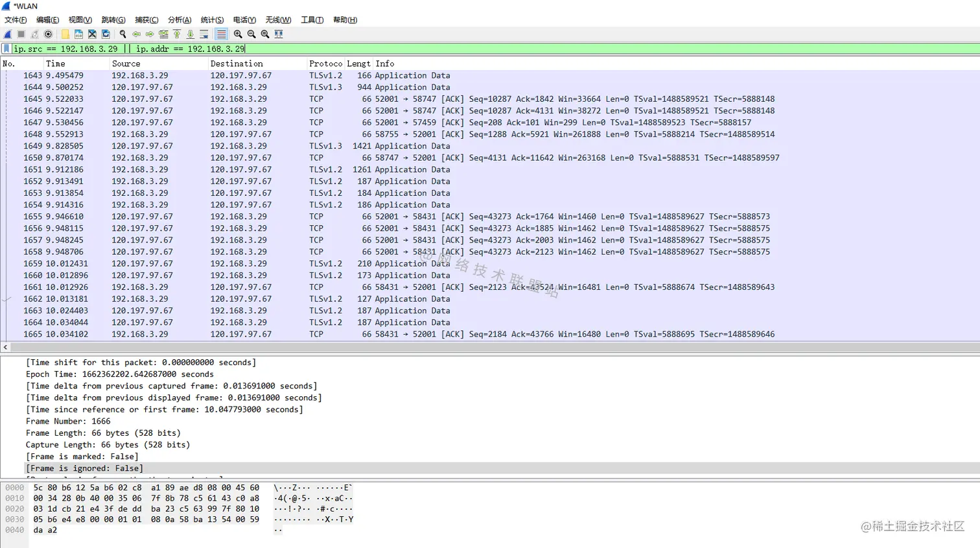Open the 电话(Y) menu

(x=245, y=20)
